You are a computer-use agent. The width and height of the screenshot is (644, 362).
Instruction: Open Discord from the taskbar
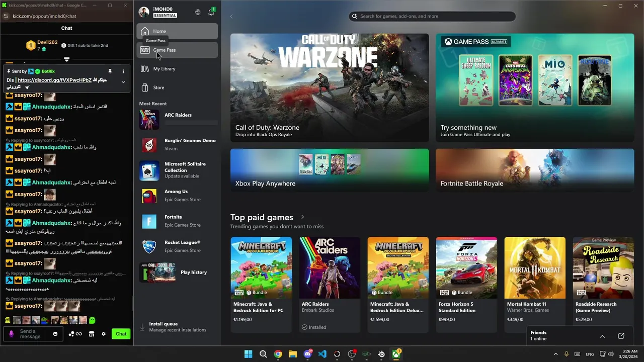click(307, 354)
